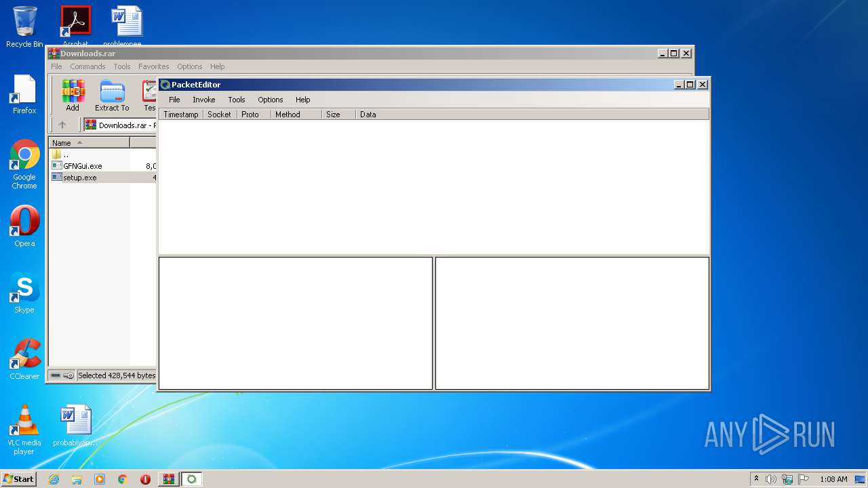Sort packets by the Method column
The height and width of the screenshot is (488, 868).
point(296,115)
